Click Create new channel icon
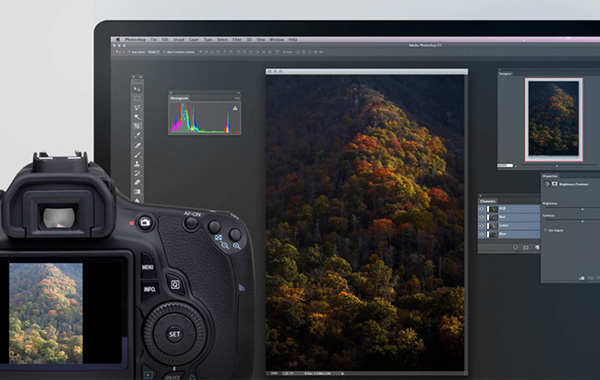The width and height of the screenshot is (600, 380). (x=537, y=248)
